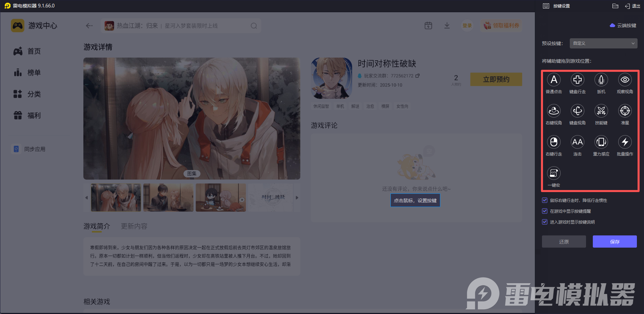644x314 pixels.
Task: Switch to the 更新内容 tab
Action: tap(134, 226)
